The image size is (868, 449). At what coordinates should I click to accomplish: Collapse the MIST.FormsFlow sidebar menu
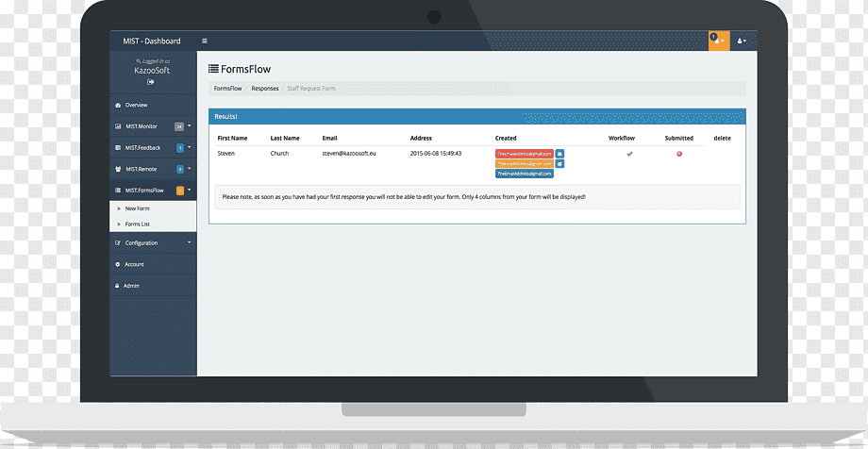pyautogui.click(x=153, y=191)
